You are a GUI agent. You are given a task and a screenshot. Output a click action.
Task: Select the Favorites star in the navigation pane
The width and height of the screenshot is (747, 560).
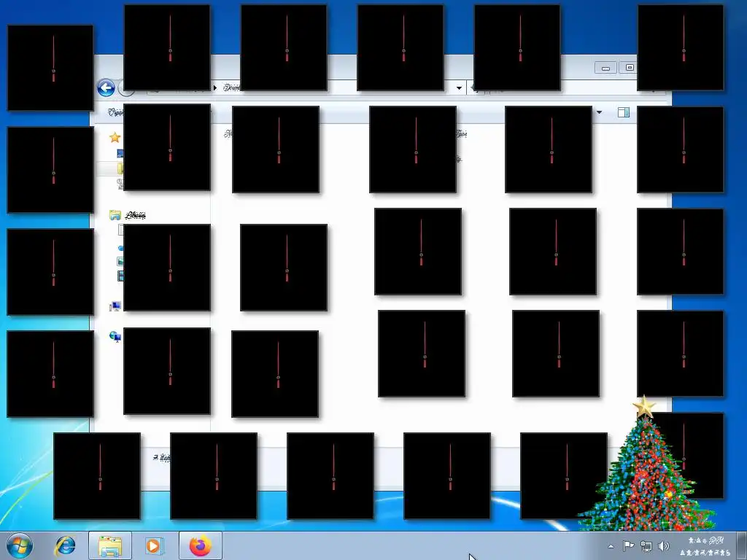coord(115,138)
